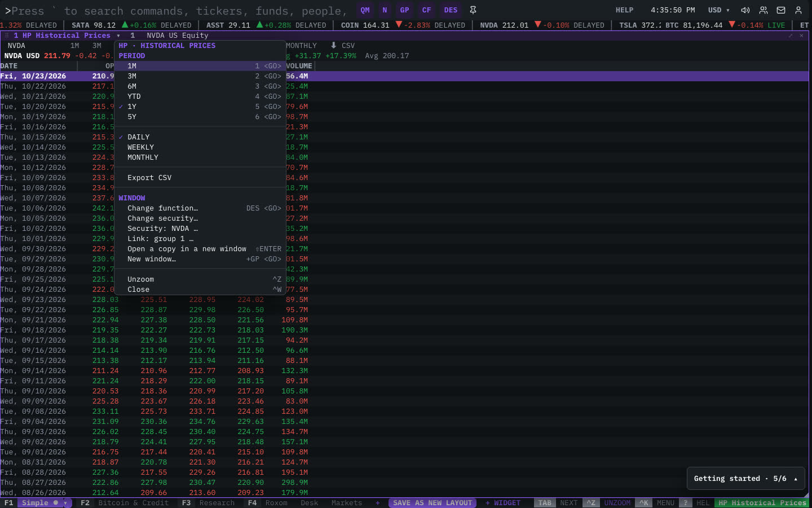Click Link: group 1 … menu entry
Viewport: 812px width, 508px height.
[x=200, y=239]
